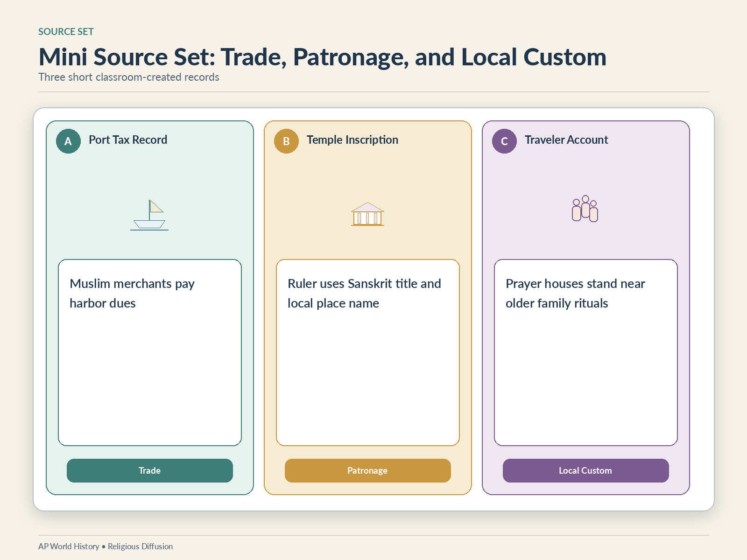Click the Port Tax Record heading
Screen dimensions: 747x560
click(128, 140)
